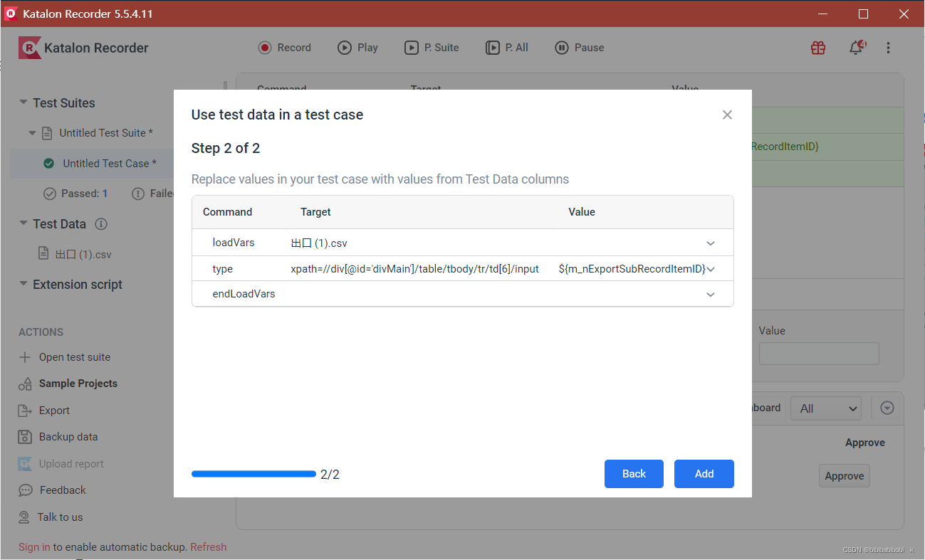Click the Export action

54,411
